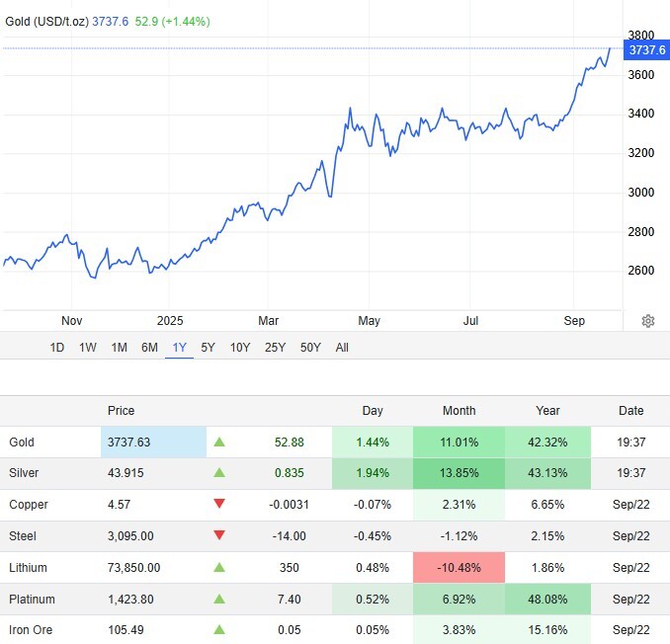Screen dimensions: 670x644
Task: Click green up arrow in Gold row
Action: [219, 442]
